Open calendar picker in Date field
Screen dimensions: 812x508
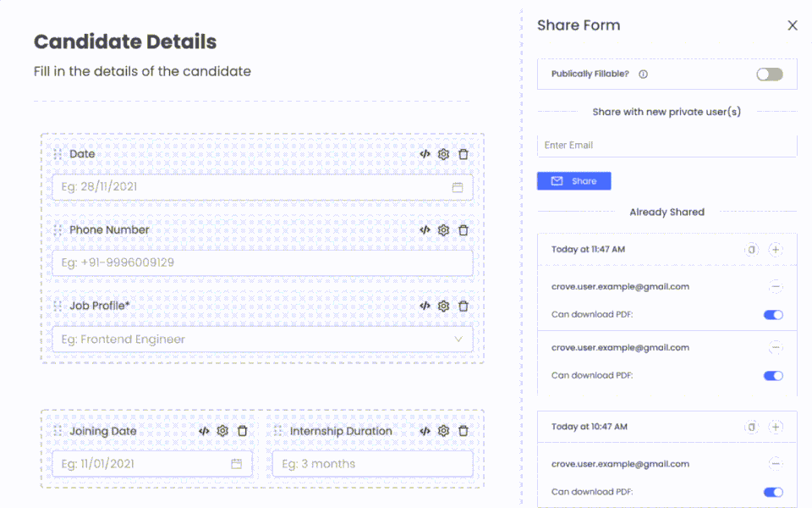pos(458,187)
